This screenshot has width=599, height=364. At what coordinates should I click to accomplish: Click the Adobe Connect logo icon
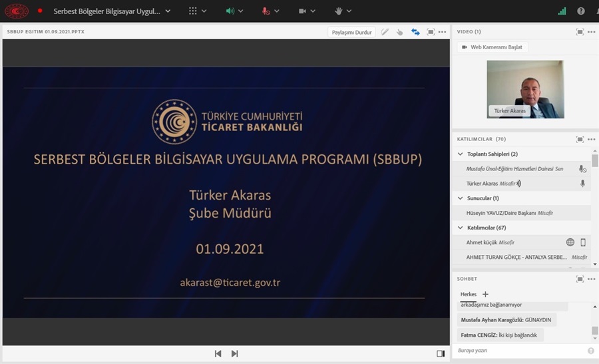(17, 11)
